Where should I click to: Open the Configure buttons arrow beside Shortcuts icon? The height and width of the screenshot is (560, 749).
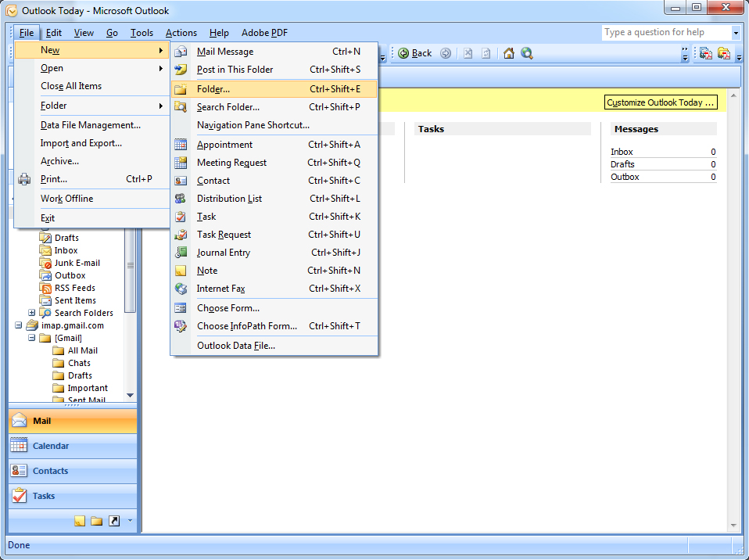click(x=130, y=521)
